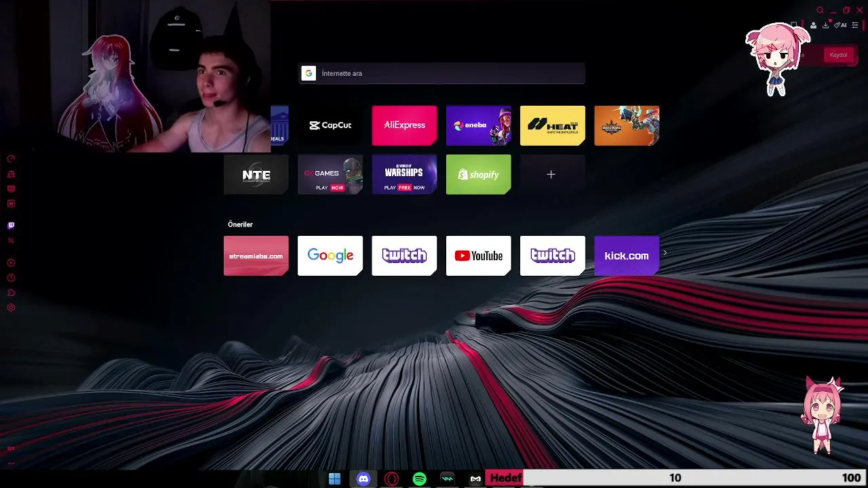Screen dimensions: 868x488
Task: Click the Google icon in the search bar
Action: pos(309,73)
